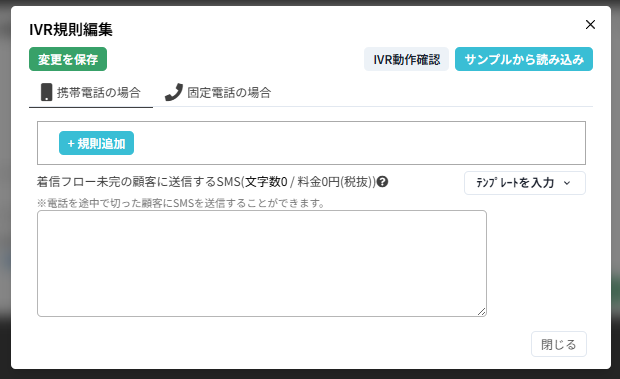Open IVR動作確認
Screen dimensions: 620x379
(x=406, y=59)
